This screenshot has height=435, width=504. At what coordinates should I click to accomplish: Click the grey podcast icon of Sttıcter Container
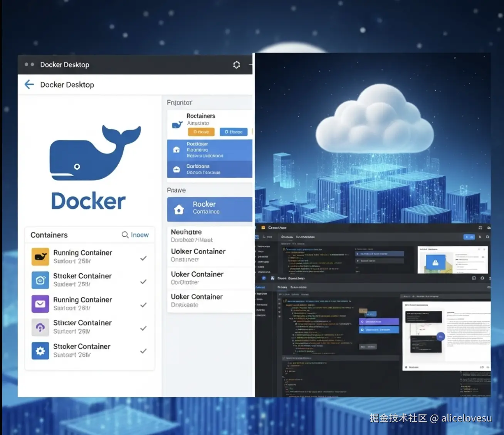point(40,327)
